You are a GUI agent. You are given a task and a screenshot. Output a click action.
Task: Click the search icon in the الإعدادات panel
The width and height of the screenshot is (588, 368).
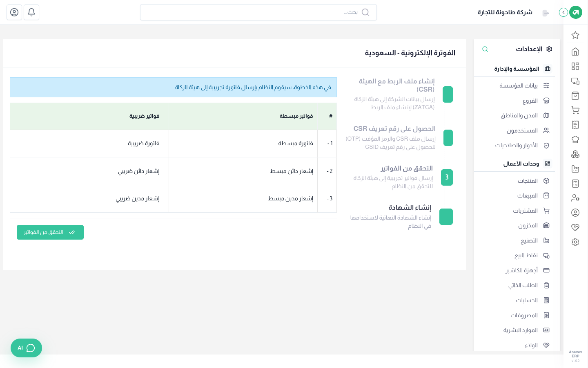click(485, 49)
